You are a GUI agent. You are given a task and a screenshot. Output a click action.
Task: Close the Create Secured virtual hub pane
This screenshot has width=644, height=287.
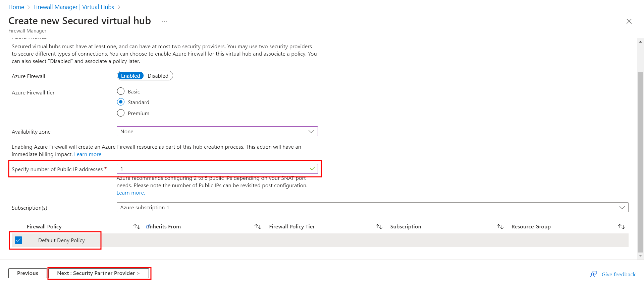629,21
